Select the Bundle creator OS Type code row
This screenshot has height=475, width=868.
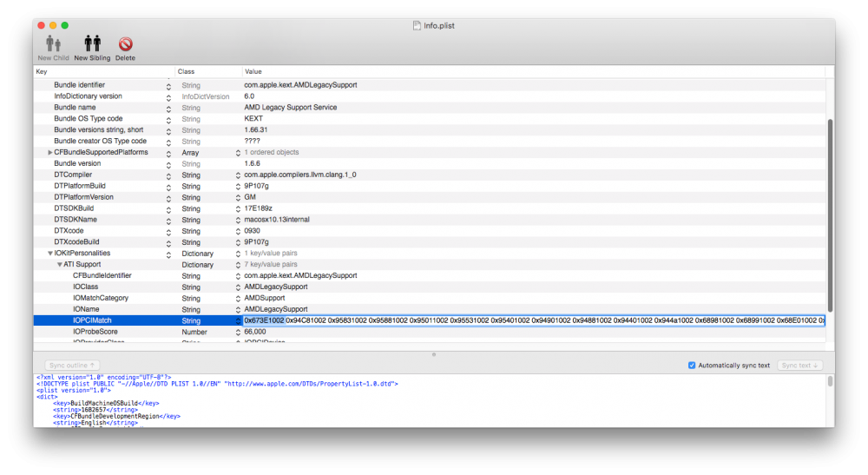point(430,142)
